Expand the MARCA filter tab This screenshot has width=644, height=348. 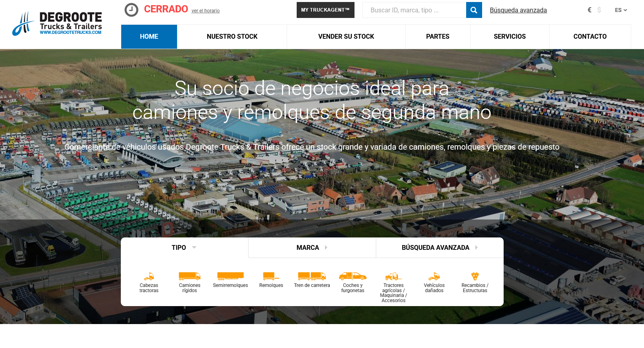coord(312,247)
